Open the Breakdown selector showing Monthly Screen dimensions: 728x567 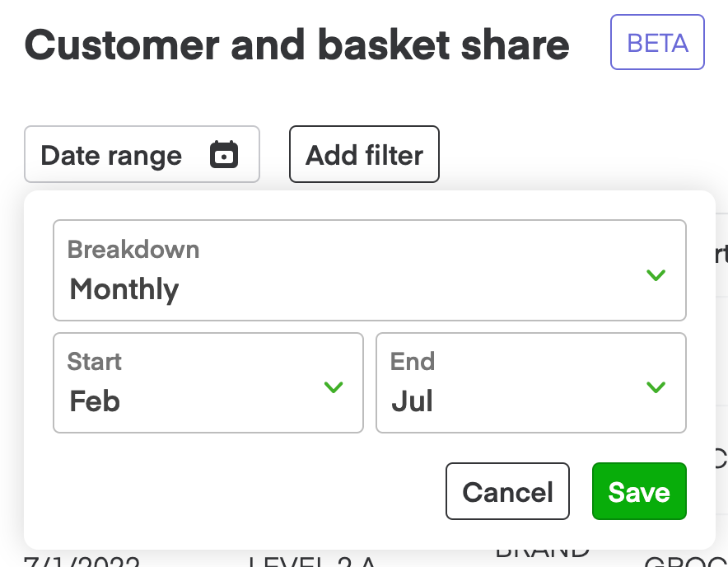(369, 270)
